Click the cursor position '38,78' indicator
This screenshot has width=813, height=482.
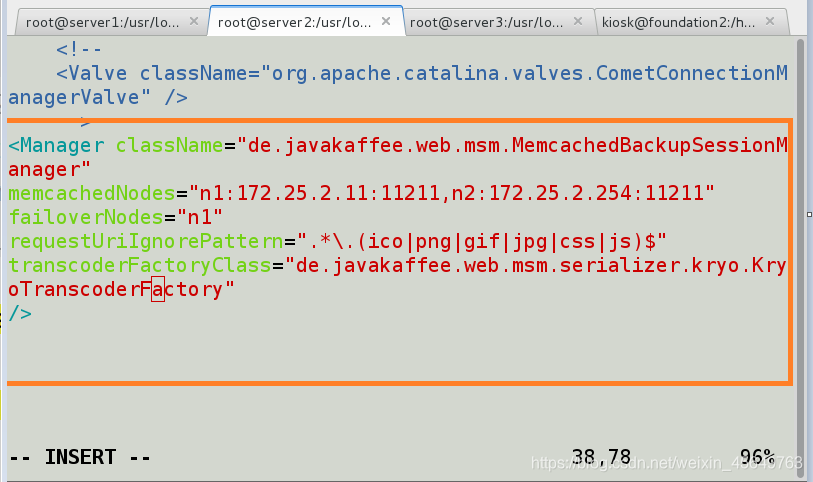(x=601, y=457)
